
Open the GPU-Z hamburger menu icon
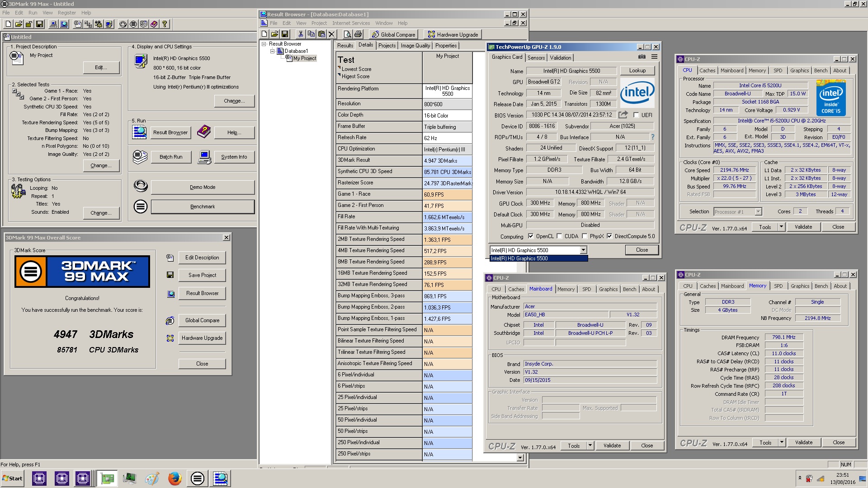click(654, 57)
